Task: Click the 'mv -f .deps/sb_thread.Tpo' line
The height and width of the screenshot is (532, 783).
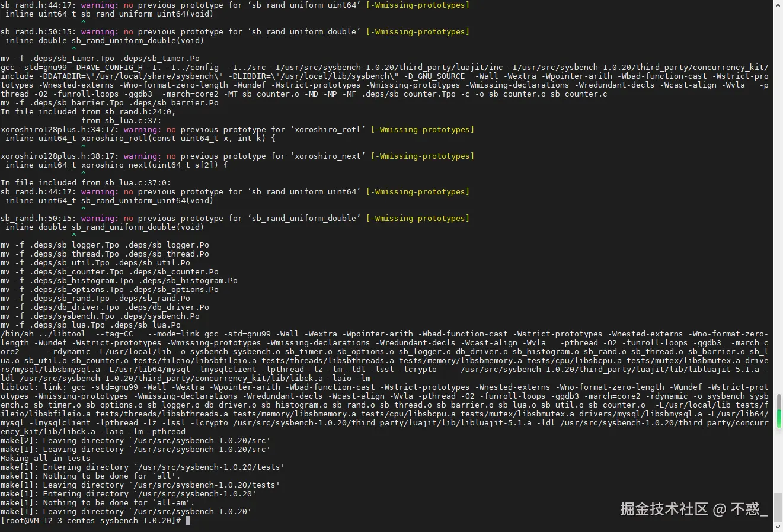Action: point(105,254)
